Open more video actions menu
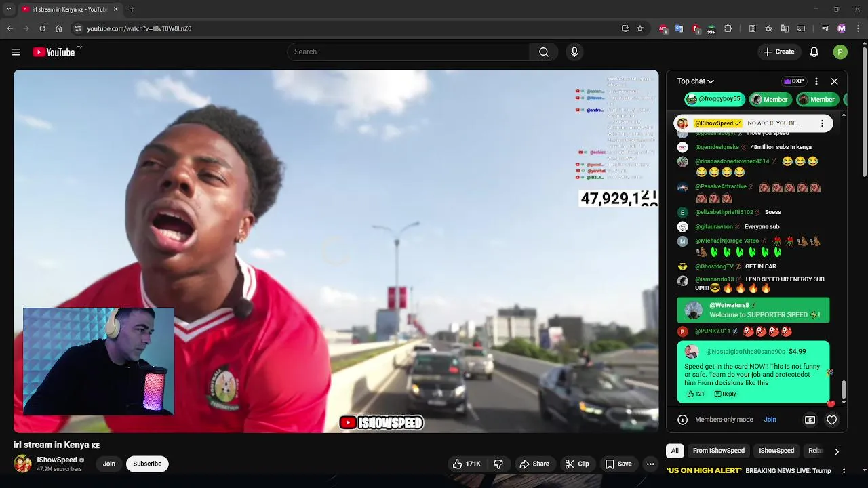Viewport: 868px width, 488px height. coord(650,464)
